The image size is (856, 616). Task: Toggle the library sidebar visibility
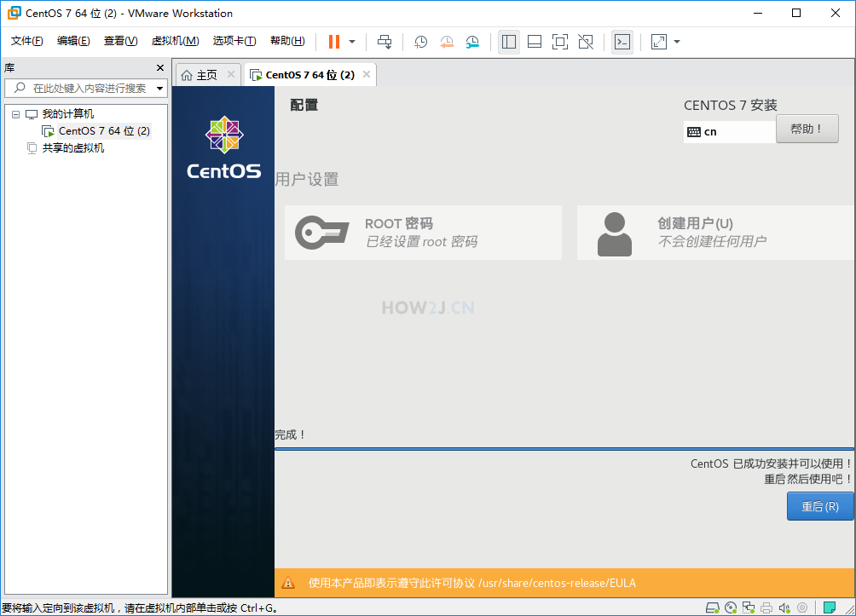pyautogui.click(x=509, y=41)
